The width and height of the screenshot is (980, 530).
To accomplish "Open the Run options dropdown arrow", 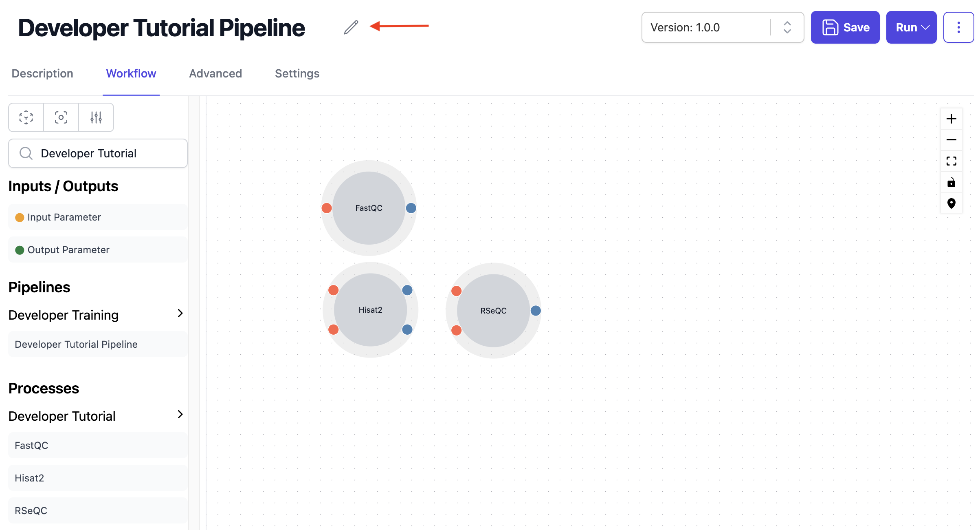I will click(x=925, y=27).
